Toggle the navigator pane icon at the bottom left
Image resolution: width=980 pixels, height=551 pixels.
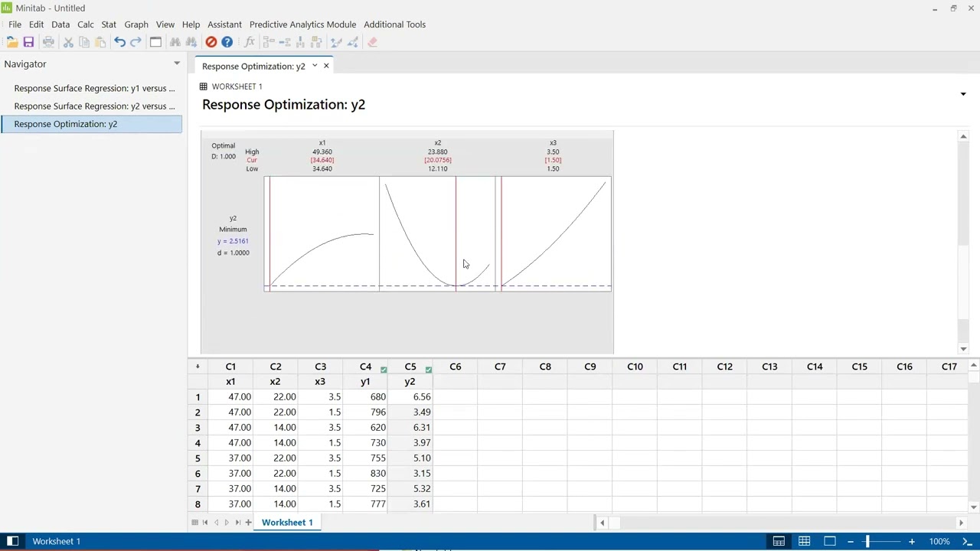click(12, 541)
